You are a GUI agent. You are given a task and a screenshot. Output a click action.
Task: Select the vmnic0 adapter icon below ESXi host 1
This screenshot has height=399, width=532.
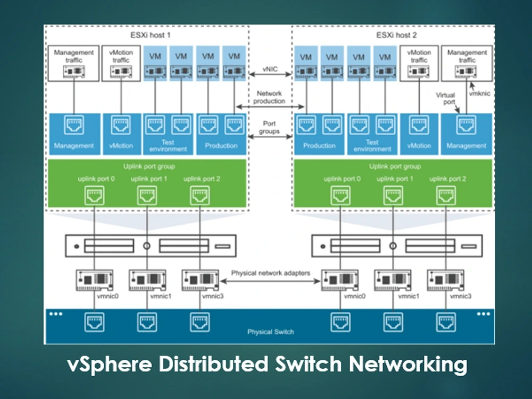[95, 279]
